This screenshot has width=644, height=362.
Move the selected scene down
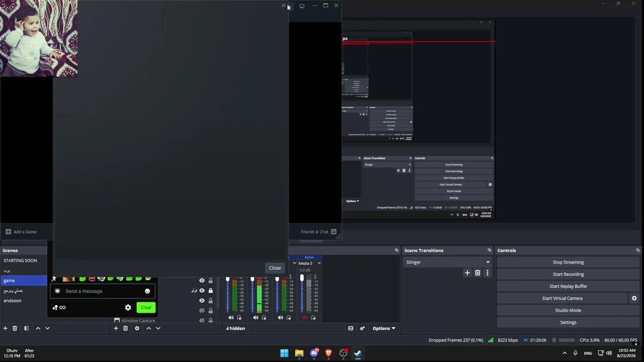point(47,328)
